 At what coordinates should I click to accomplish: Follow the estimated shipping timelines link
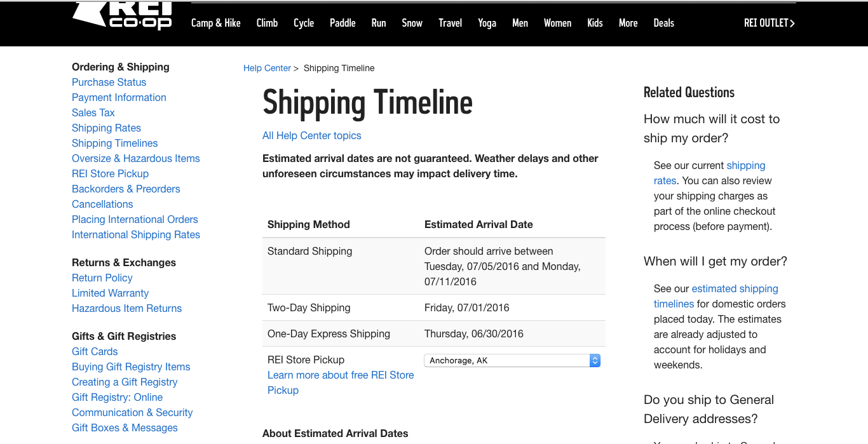coord(716,296)
